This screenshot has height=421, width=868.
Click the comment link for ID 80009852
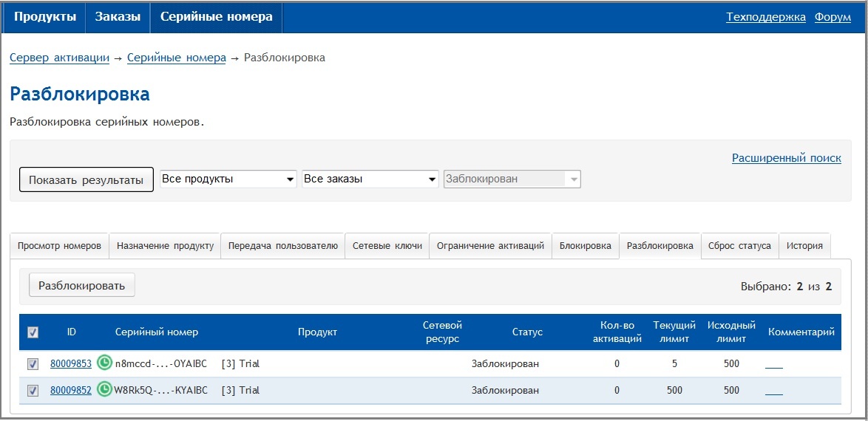tap(773, 391)
